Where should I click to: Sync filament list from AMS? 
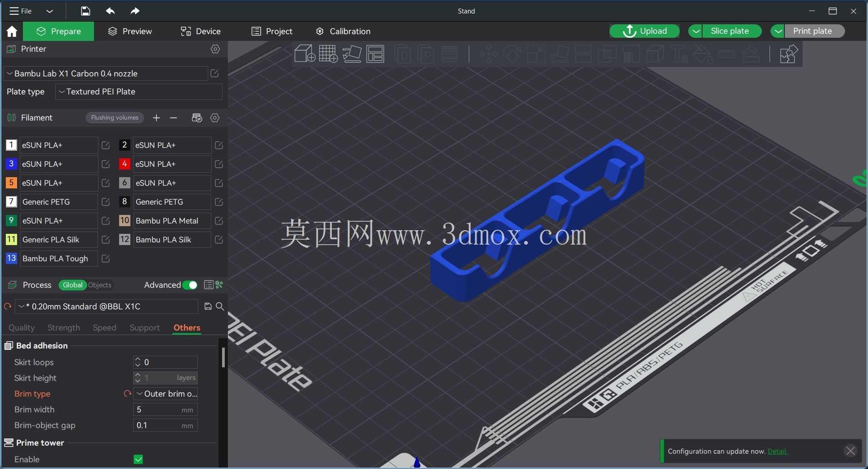(197, 118)
